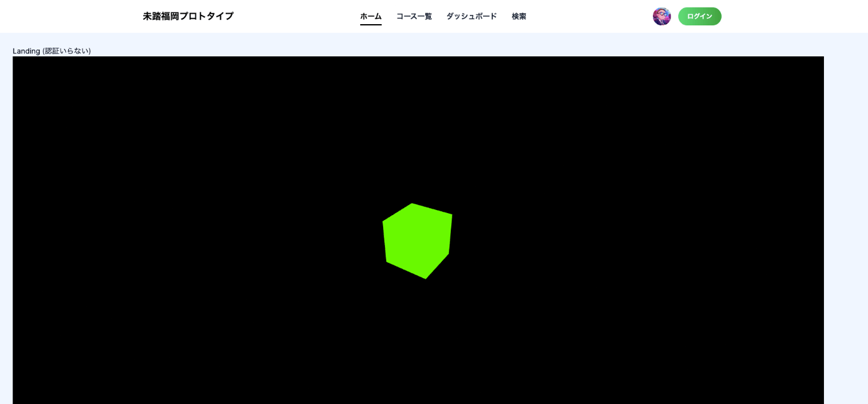Screen dimensions: 868x404
Task: Open the user avatar profile picture
Action: point(662,16)
